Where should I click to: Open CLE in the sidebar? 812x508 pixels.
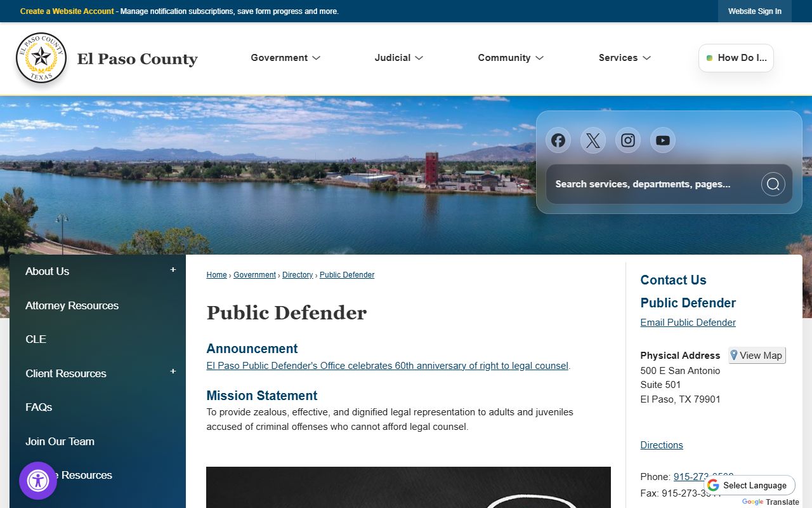tap(36, 339)
